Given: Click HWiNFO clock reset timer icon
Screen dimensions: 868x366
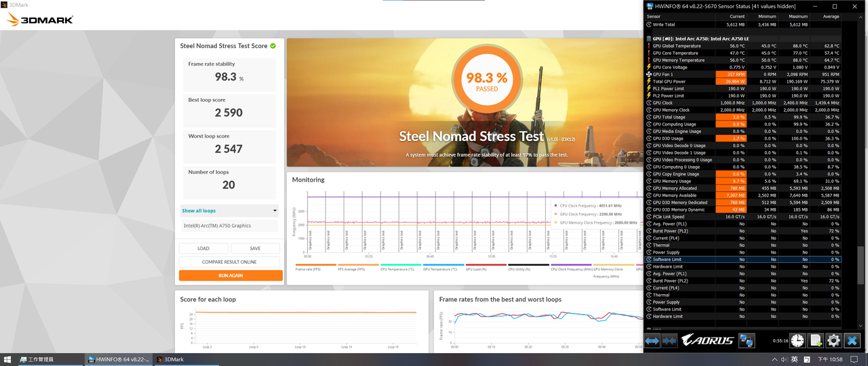Looking at the screenshot, I should click(x=797, y=340).
